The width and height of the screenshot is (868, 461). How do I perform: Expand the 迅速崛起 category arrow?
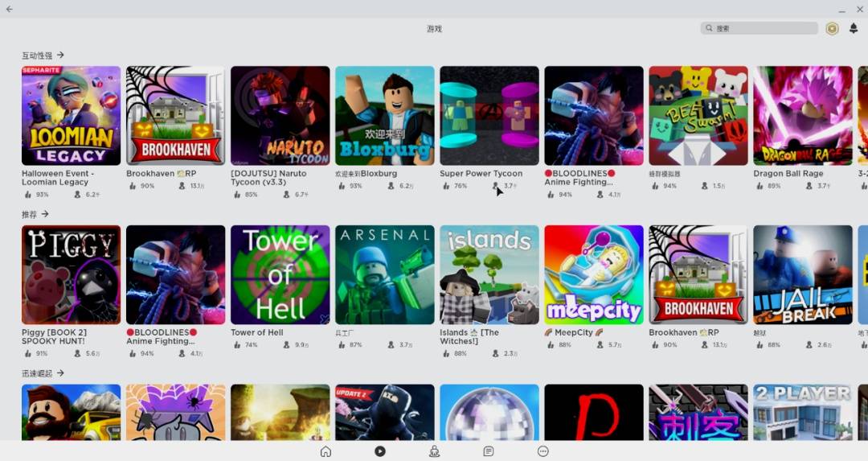tap(60, 373)
